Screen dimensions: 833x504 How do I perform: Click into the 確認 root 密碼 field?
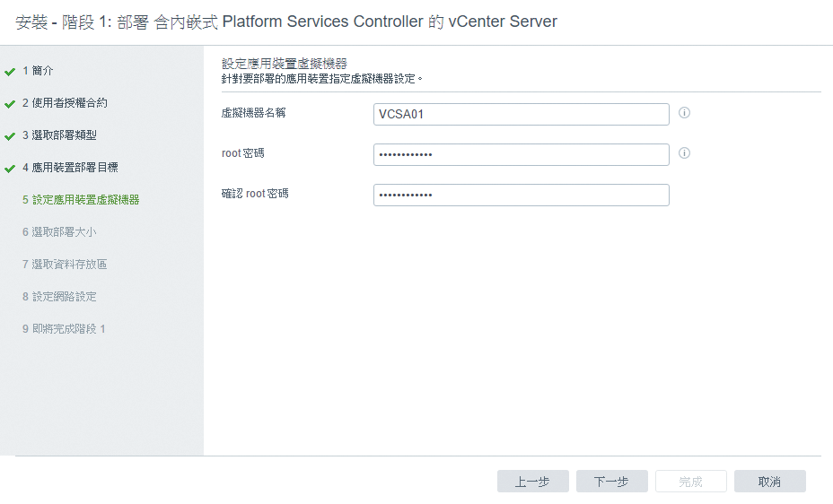tap(522, 195)
